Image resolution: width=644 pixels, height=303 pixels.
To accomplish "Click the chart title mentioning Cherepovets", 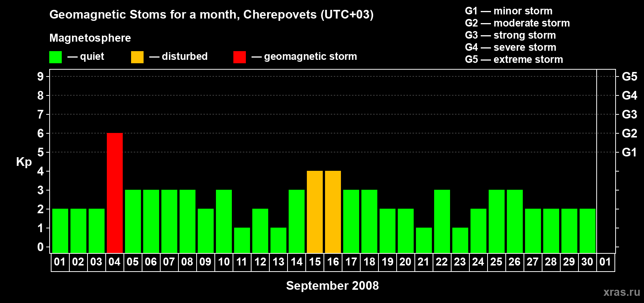I will coord(211,14).
